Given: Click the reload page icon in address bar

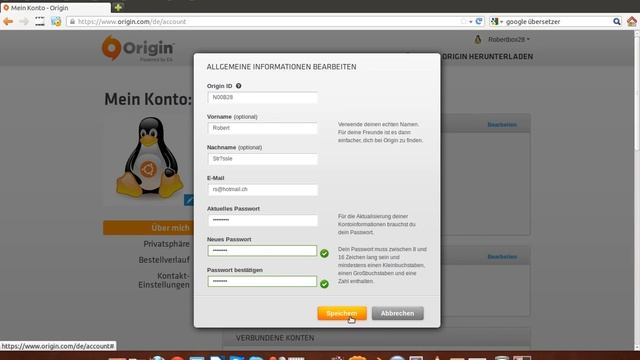Looking at the screenshot, I should click(479, 21).
